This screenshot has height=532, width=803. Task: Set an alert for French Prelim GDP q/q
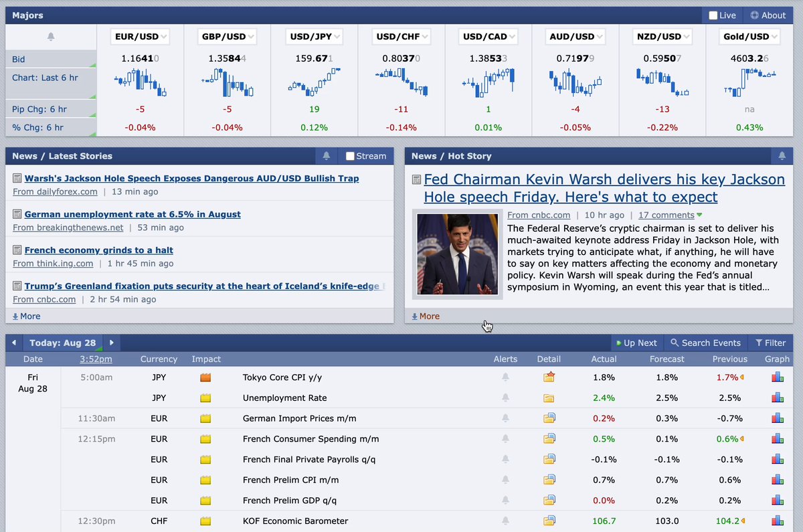tap(505, 501)
